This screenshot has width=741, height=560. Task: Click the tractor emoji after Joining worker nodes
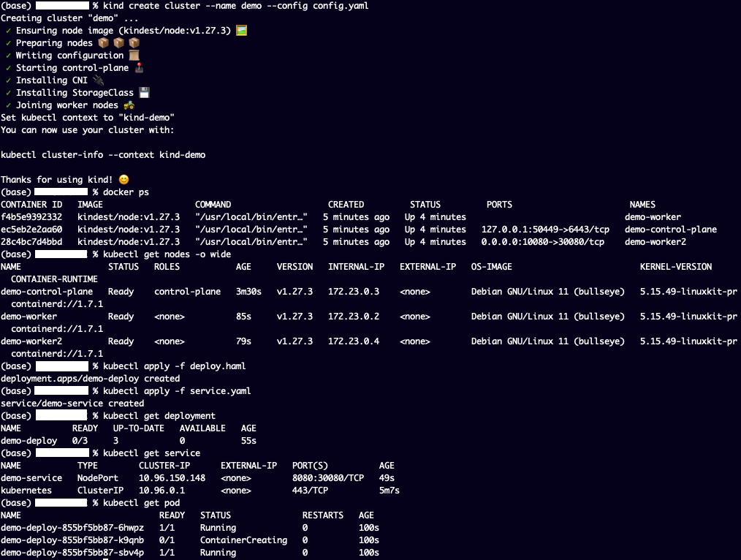tap(129, 105)
